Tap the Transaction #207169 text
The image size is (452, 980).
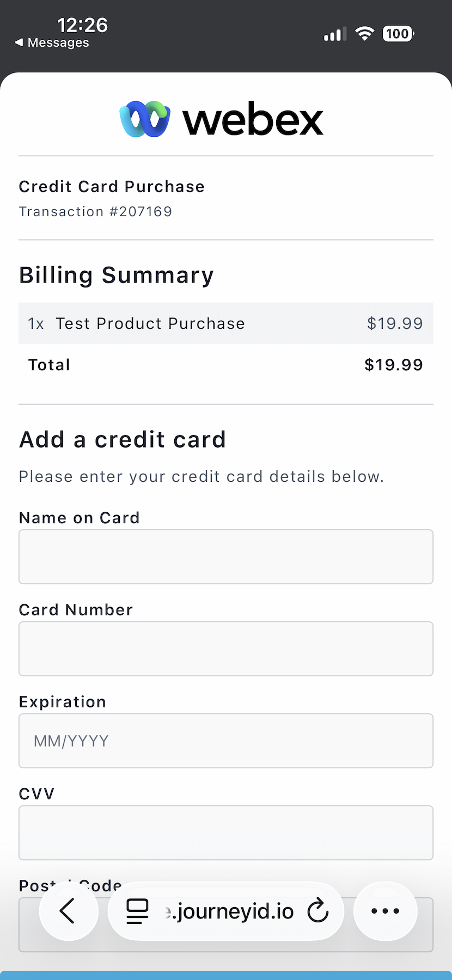tap(95, 211)
